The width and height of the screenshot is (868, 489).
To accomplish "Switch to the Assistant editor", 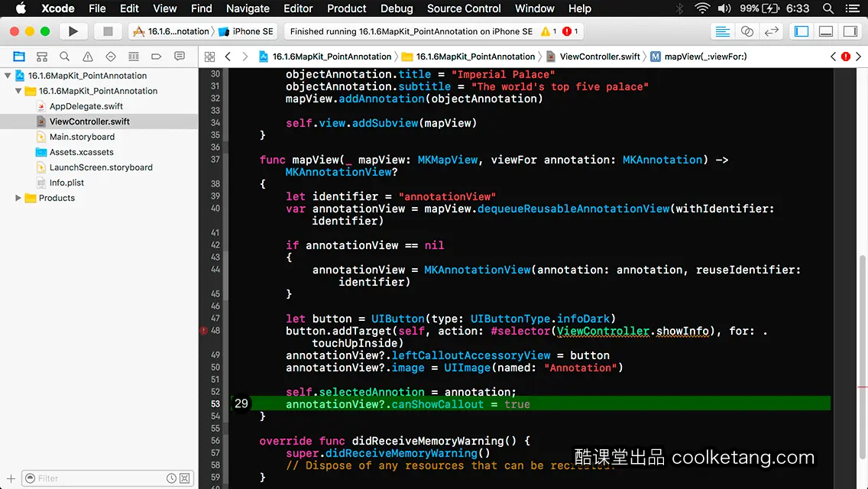I will 747,31.
